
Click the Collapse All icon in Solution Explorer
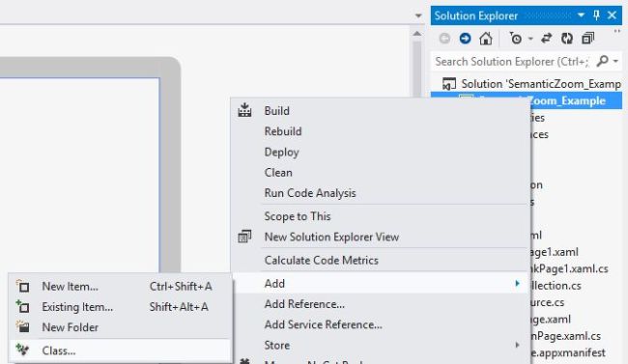click(x=588, y=39)
